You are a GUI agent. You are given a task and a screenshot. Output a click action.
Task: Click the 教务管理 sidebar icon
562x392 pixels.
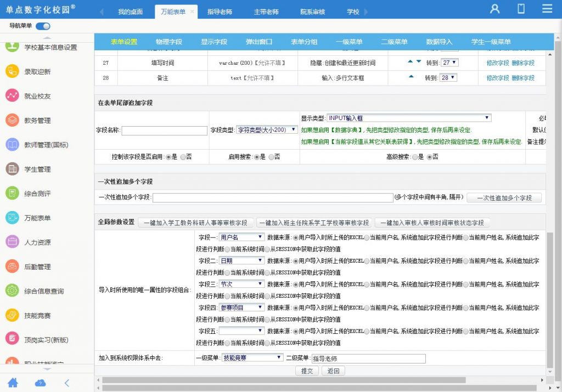(12, 120)
